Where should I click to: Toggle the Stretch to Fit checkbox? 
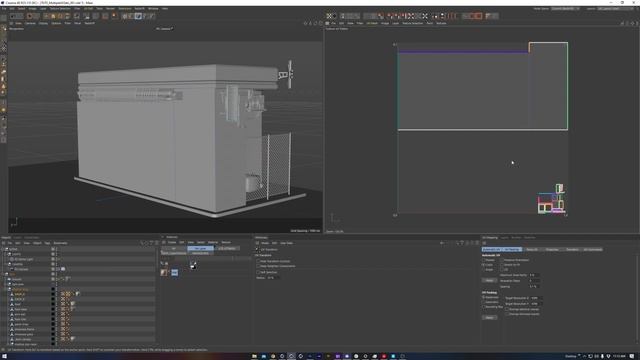coord(502,265)
